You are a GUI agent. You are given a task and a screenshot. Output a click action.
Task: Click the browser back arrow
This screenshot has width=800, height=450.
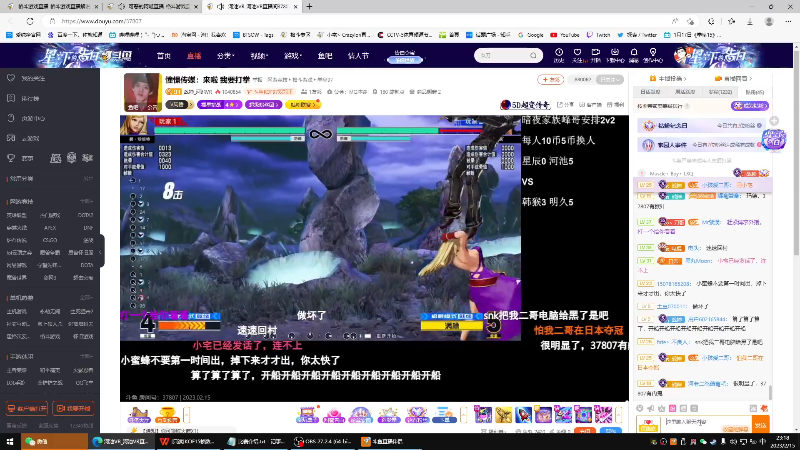pos(11,21)
